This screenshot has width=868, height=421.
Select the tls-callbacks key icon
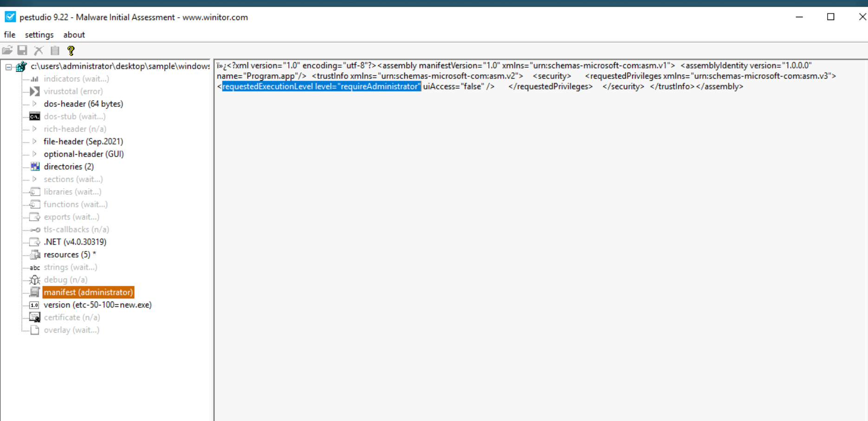35,230
